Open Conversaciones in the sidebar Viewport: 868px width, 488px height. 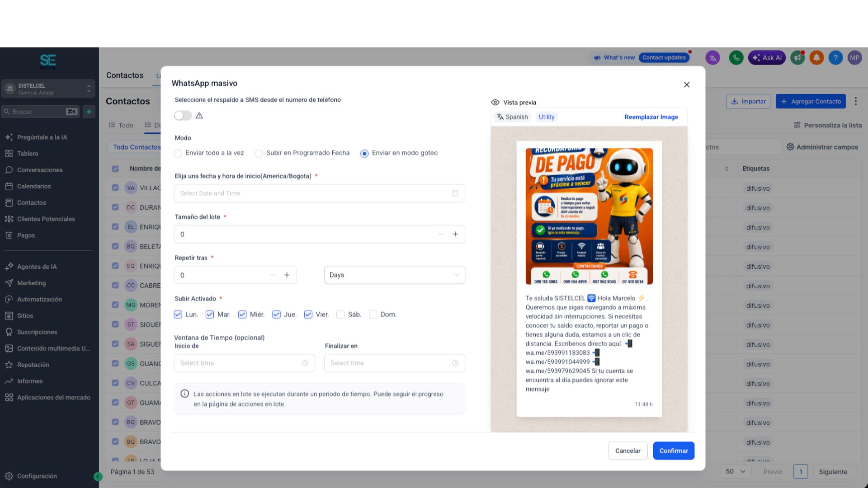(40, 170)
